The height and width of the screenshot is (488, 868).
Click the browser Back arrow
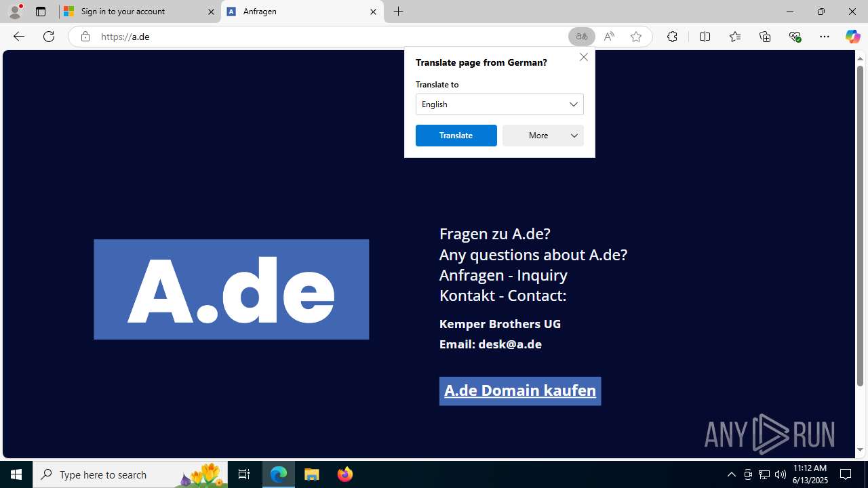[19, 37]
